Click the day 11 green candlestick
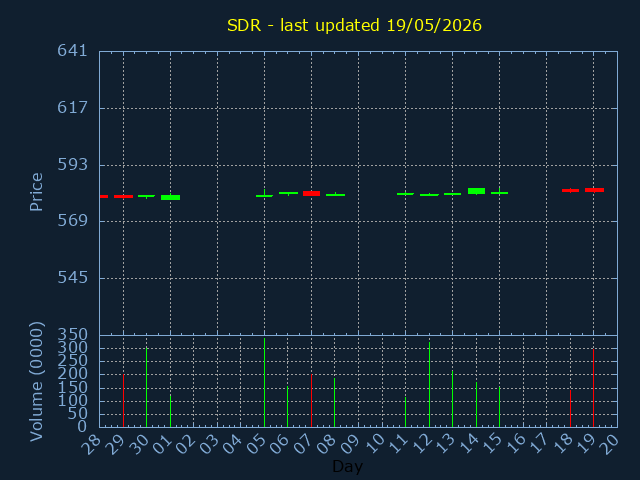The height and width of the screenshot is (480, 640). tap(405, 194)
